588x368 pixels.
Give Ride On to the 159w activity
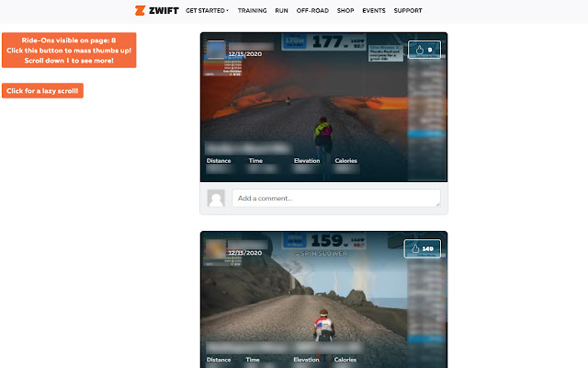click(x=423, y=248)
